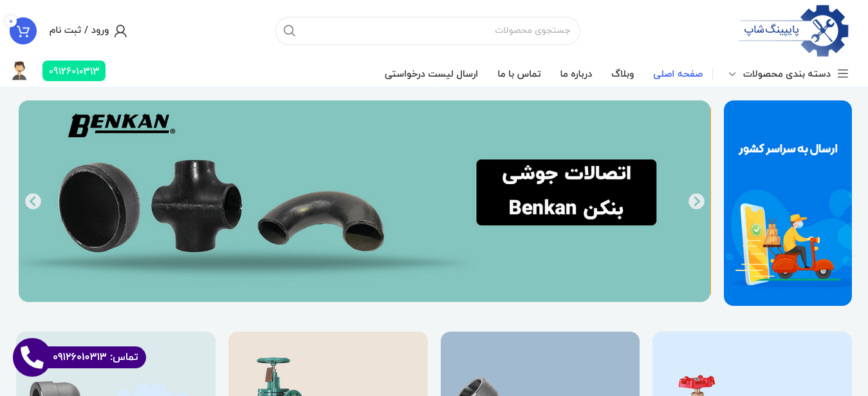Click ورود / ثبت نام login link
868x396 pixels.
click(x=79, y=30)
